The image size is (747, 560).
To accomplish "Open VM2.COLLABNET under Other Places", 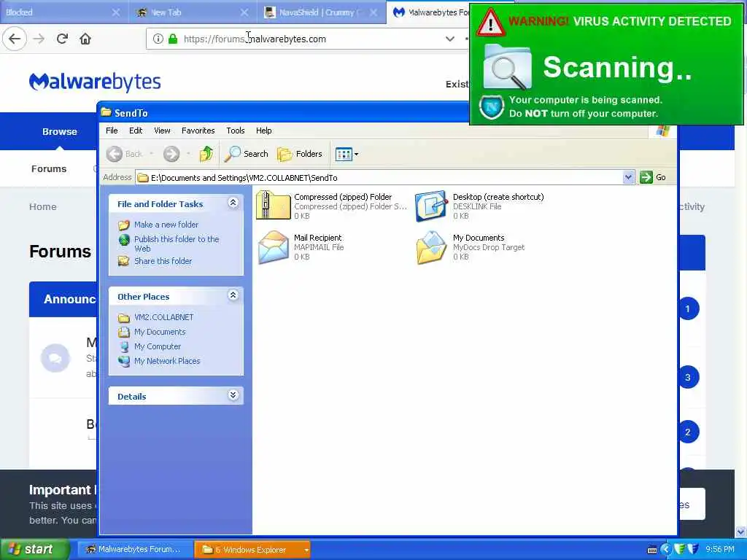I will pyautogui.click(x=164, y=317).
